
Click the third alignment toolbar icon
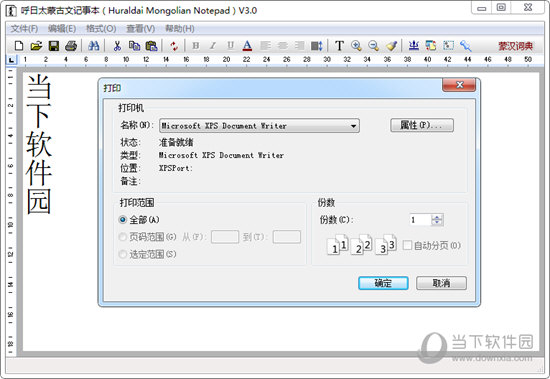pyautogui.click(x=299, y=46)
